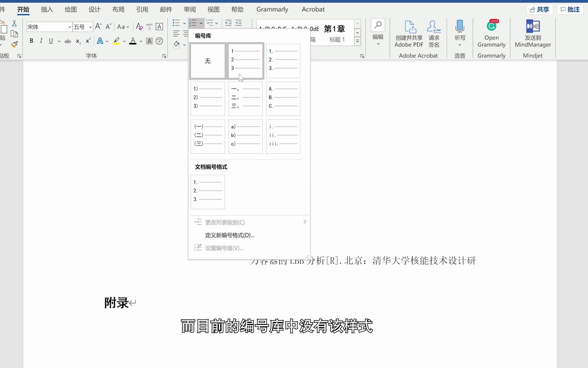Click 创建并共享 Adobe PDF
The width and height of the screenshot is (588, 368).
point(409,34)
